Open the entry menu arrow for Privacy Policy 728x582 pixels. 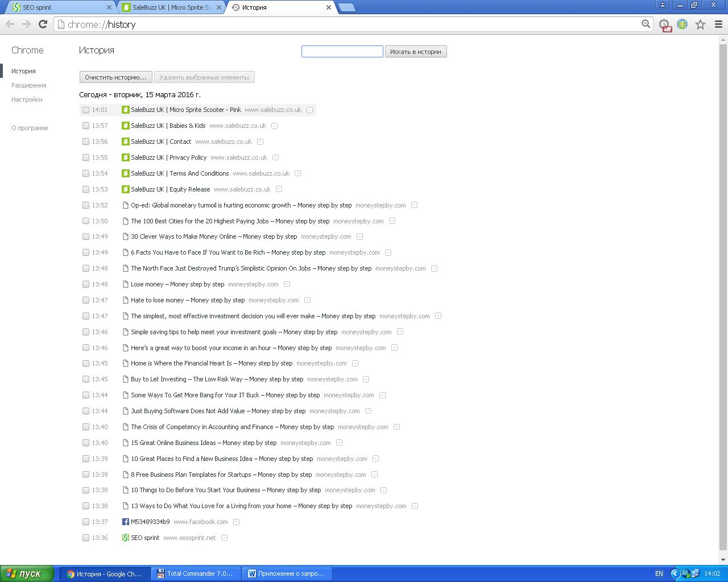coord(275,157)
